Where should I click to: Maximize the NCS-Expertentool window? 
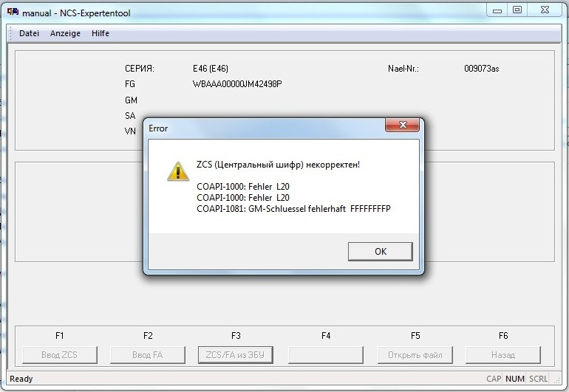click(x=517, y=10)
